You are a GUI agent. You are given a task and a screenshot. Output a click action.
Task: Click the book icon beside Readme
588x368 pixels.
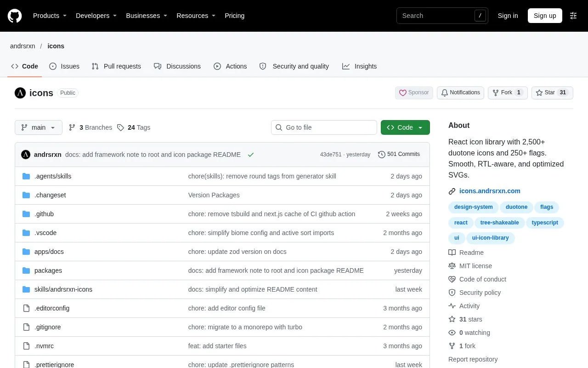point(452,253)
